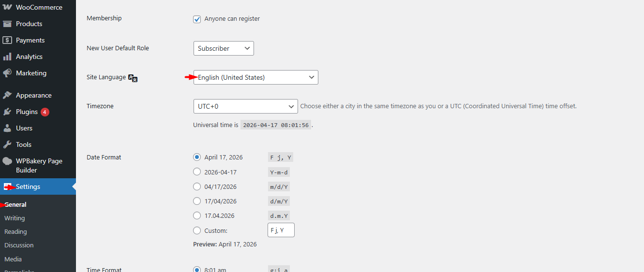Click the Tools wrench icon
This screenshot has height=272, width=644.
[x=7, y=144]
